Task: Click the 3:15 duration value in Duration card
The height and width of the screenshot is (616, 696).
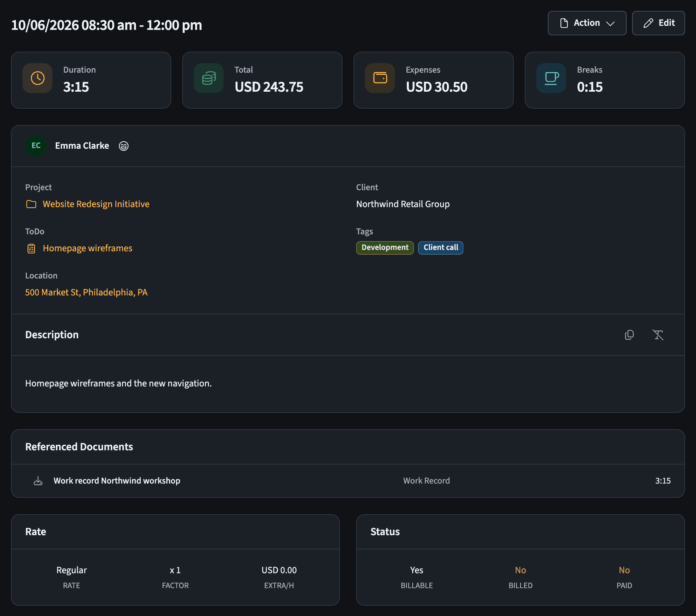Action: pos(76,87)
